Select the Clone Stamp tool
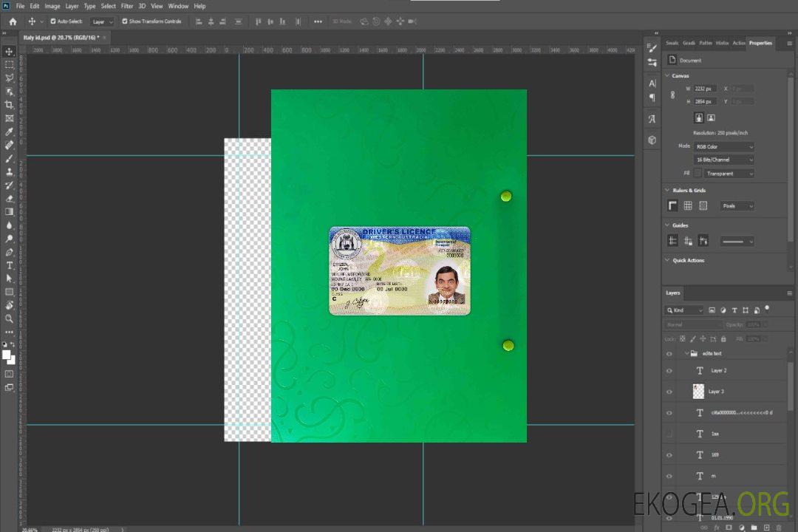This screenshot has height=532, width=798. [9, 171]
